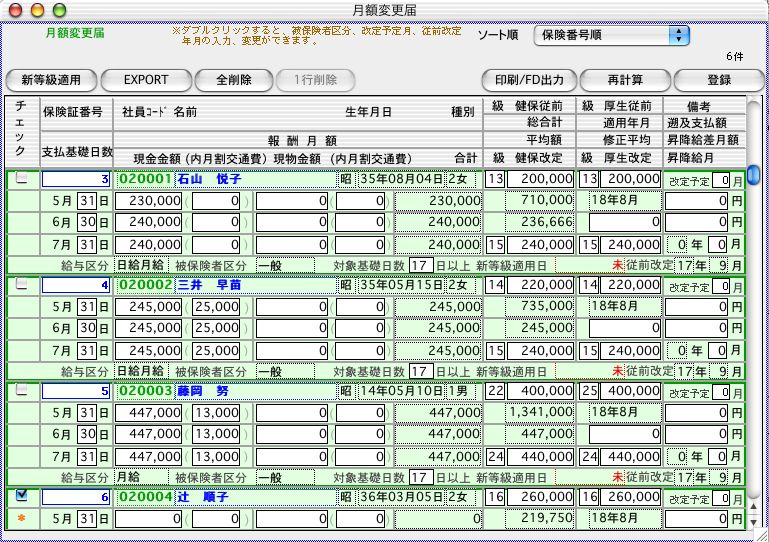Tick the checkbox beside 三井 早苗's record

22,284
